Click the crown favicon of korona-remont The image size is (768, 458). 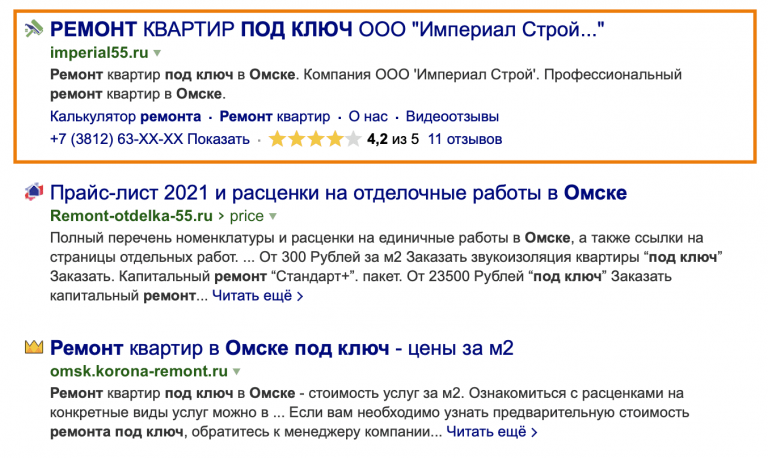[34, 347]
